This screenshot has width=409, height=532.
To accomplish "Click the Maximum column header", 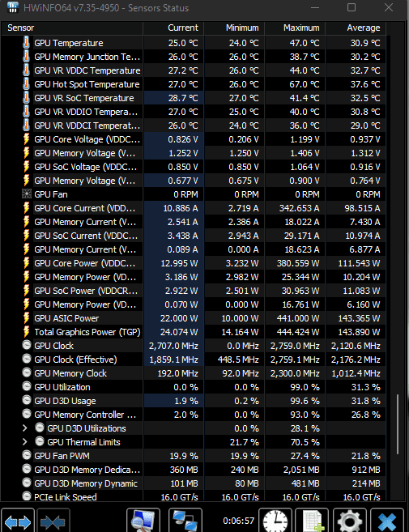I will [295, 28].
